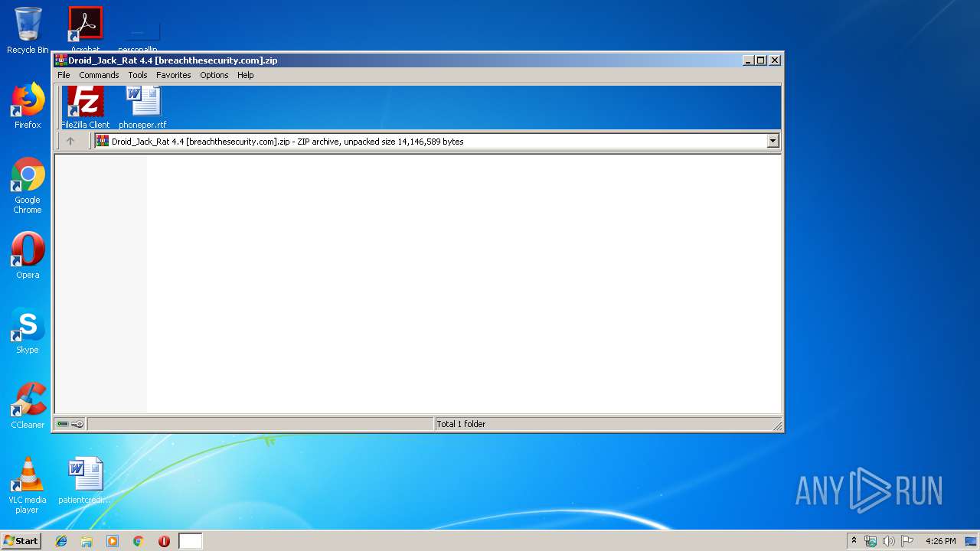Show hidden system tray icons

click(x=854, y=540)
